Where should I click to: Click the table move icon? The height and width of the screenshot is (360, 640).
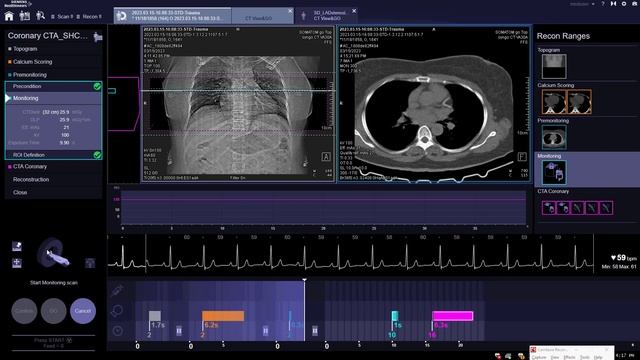[x=17, y=263]
